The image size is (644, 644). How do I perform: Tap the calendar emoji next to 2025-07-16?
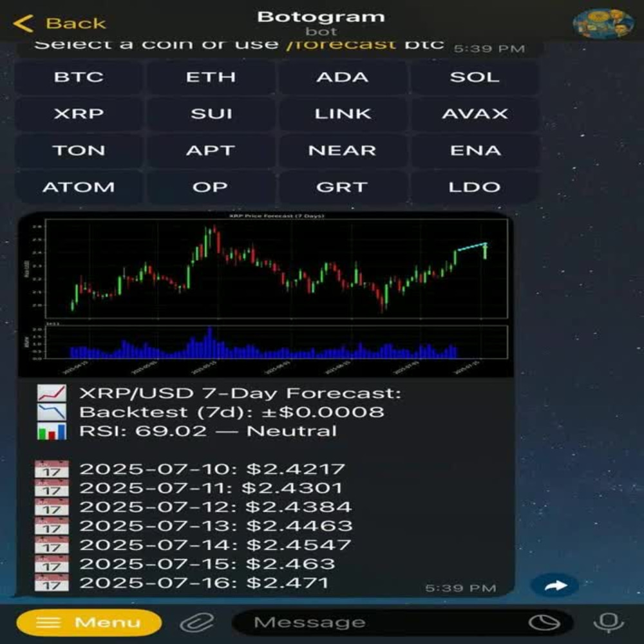[52, 583]
